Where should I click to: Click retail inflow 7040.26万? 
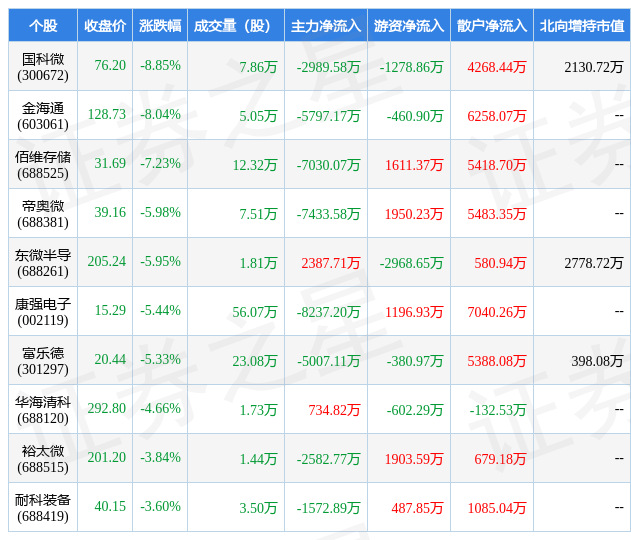[497, 312]
